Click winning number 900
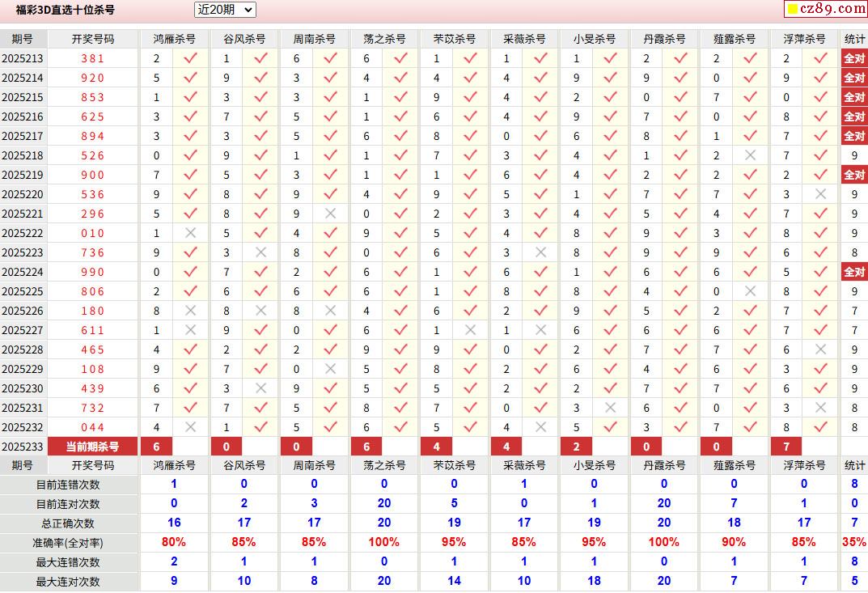This screenshot has height=593, width=868. click(x=92, y=175)
